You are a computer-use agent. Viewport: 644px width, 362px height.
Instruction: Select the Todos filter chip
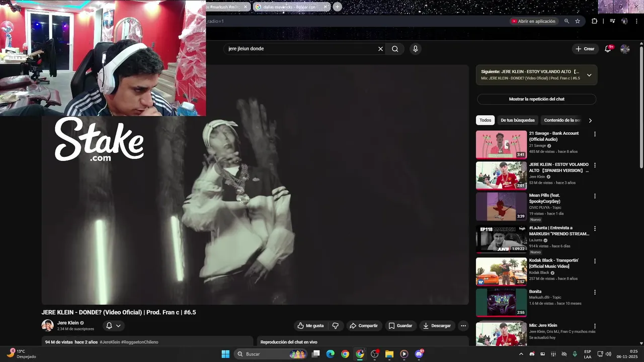pyautogui.click(x=485, y=120)
